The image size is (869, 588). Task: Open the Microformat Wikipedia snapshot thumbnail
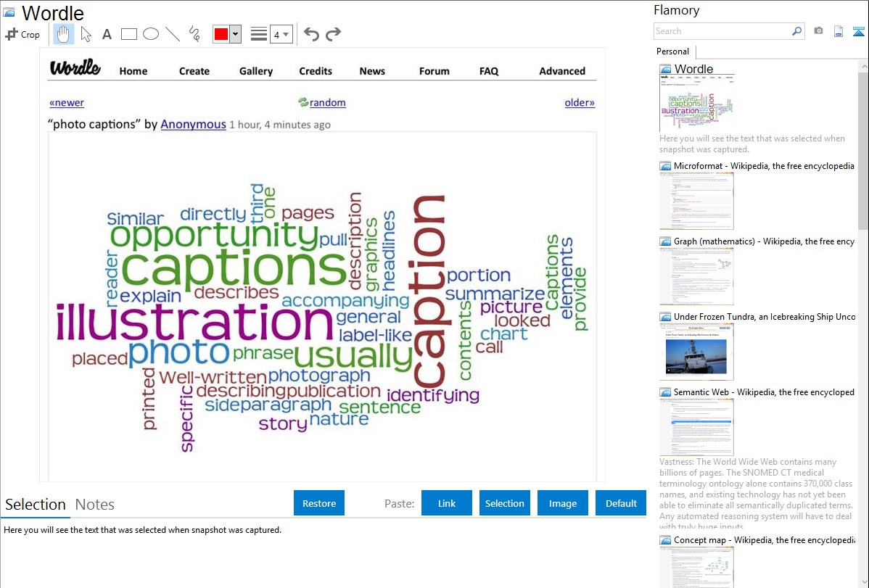pos(696,201)
